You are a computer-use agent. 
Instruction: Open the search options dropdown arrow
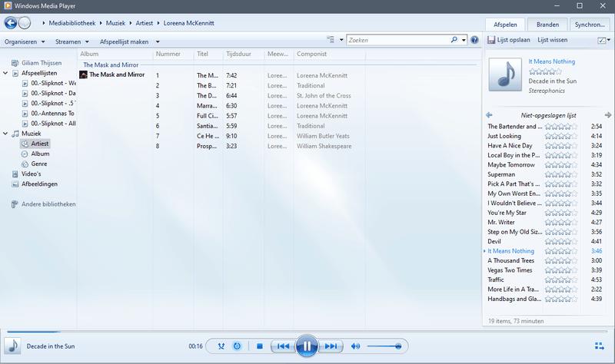tap(464, 40)
